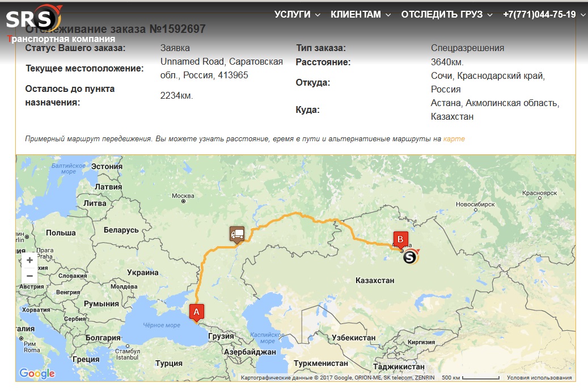Expand the phone number dropdown arrow
This screenshot has height=392, width=588.
583,15
